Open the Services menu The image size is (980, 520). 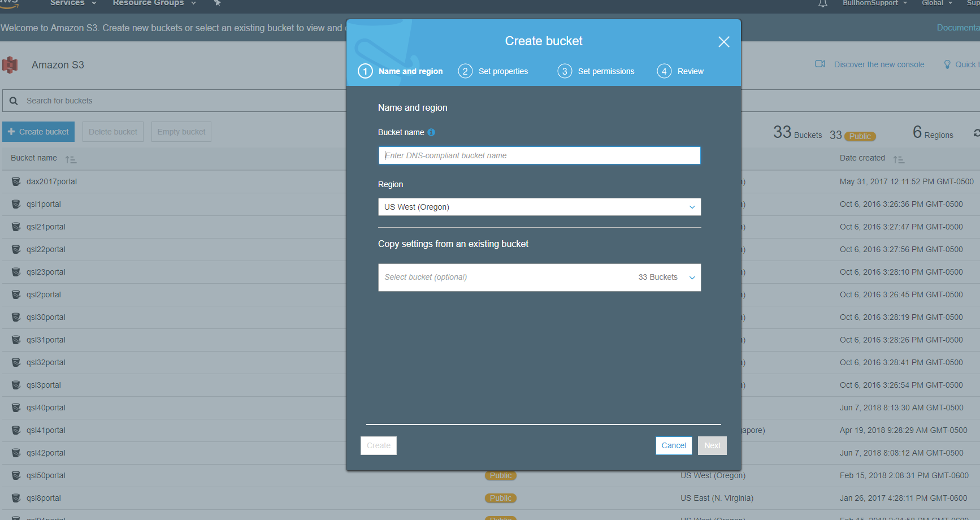pyautogui.click(x=73, y=3)
